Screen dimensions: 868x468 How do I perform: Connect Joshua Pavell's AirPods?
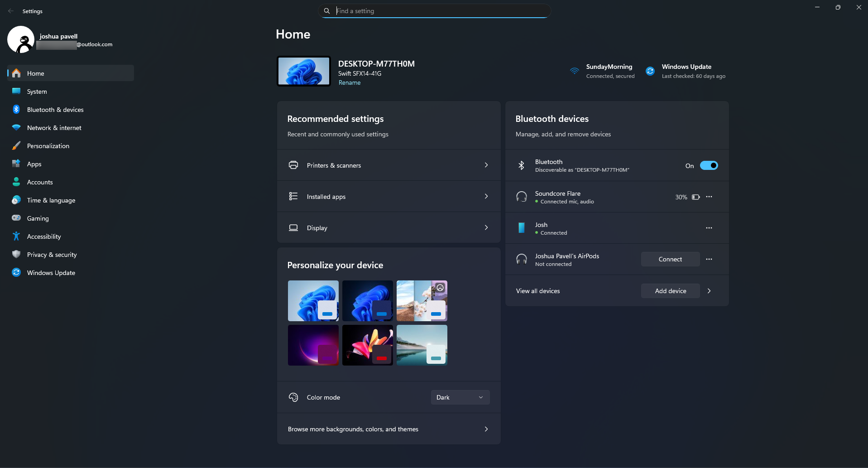(670, 259)
